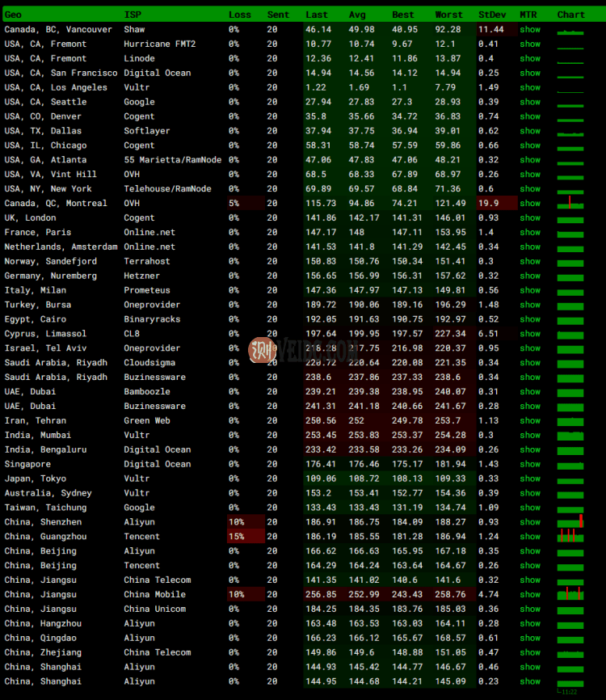
Task: Click the 256.85 Last value for China Mobile
Action: [321, 595]
